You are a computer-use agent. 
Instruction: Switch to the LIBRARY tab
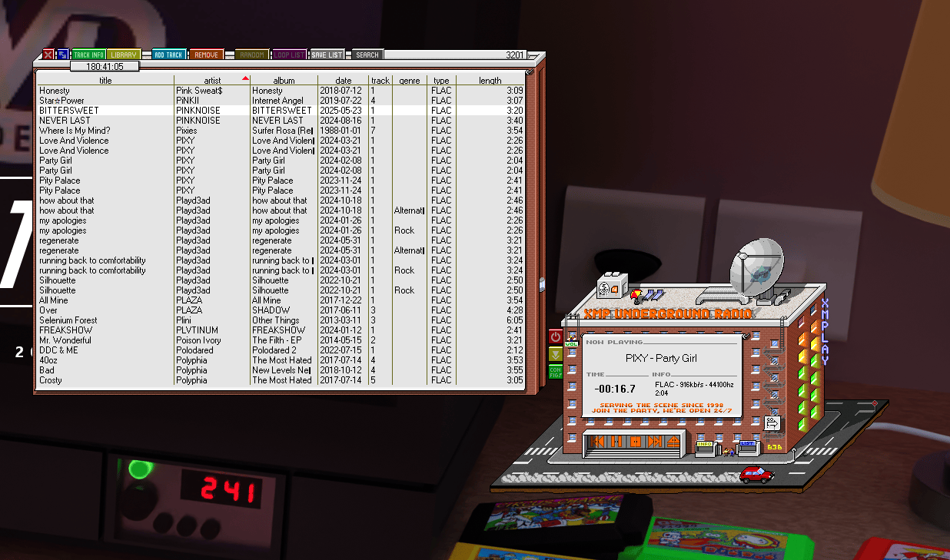point(124,55)
